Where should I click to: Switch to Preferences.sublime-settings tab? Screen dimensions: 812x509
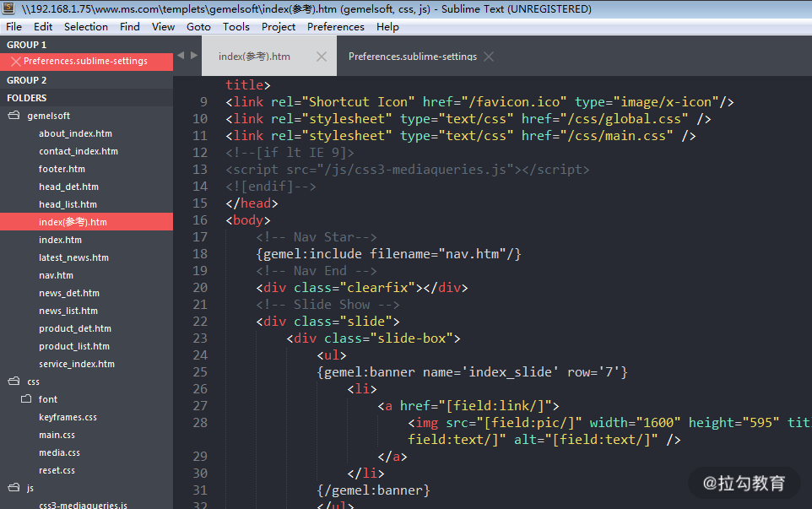(412, 57)
